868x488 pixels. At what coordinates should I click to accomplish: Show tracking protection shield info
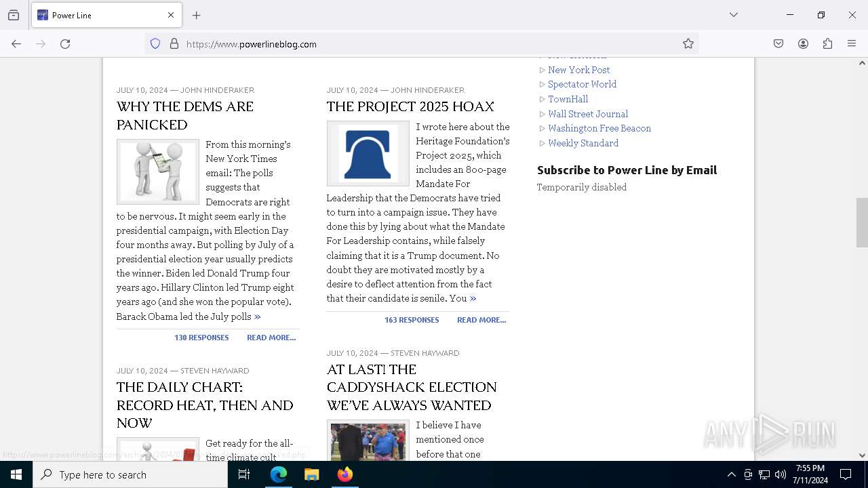tap(155, 44)
